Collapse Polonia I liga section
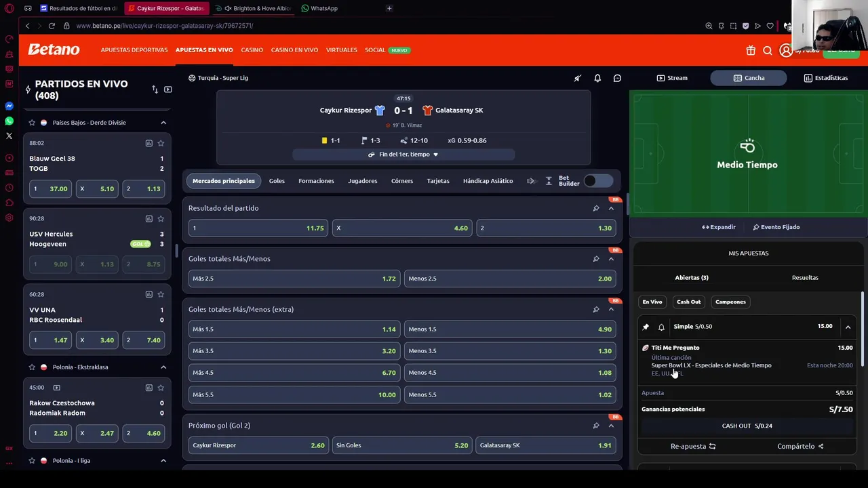Image resolution: width=868 pixels, height=488 pixels. pos(163,461)
